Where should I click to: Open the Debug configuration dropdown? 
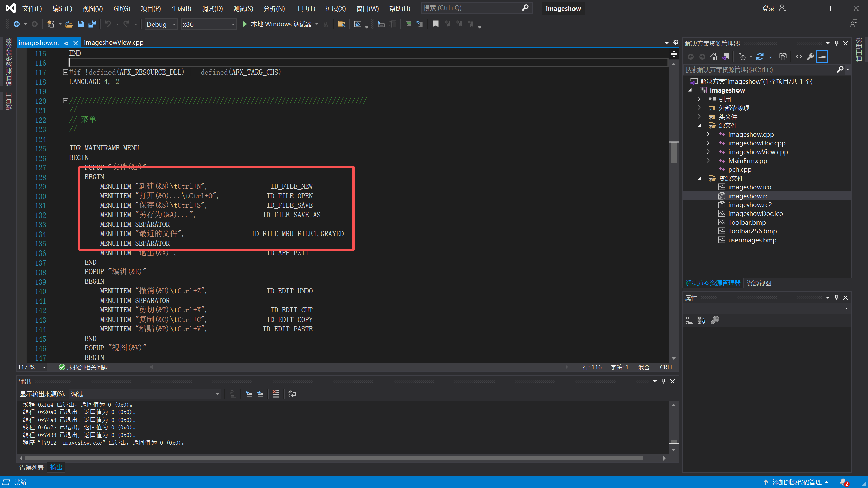[161, 24]
